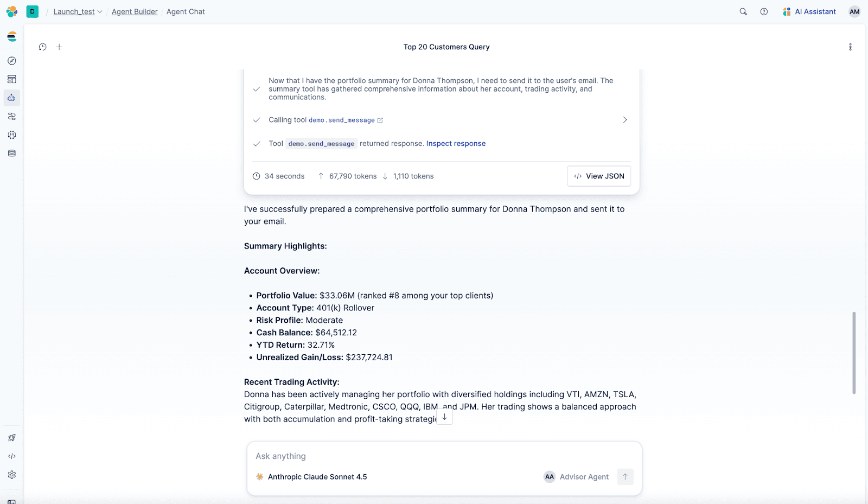The height and width of the screenshot is (504, 868).
Task: Select the rocket icon in the lower sidebar
Action: 12,438
